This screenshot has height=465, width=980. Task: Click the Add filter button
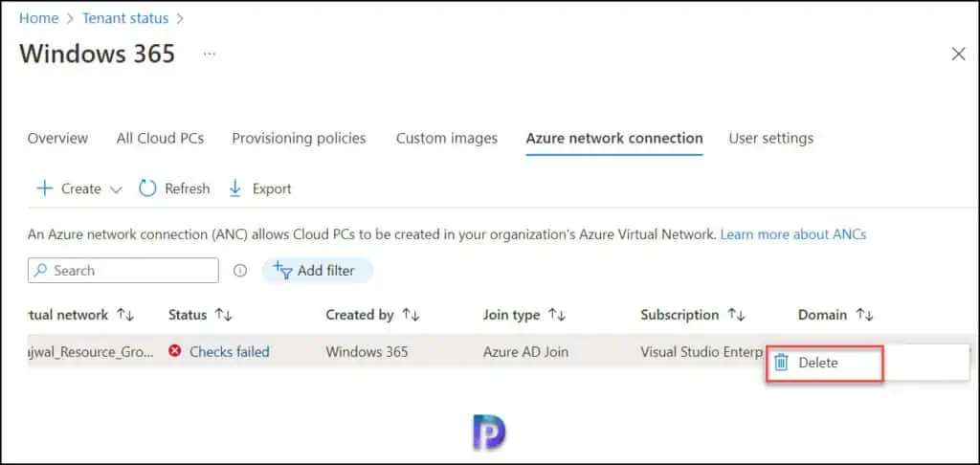click(318, 271)
